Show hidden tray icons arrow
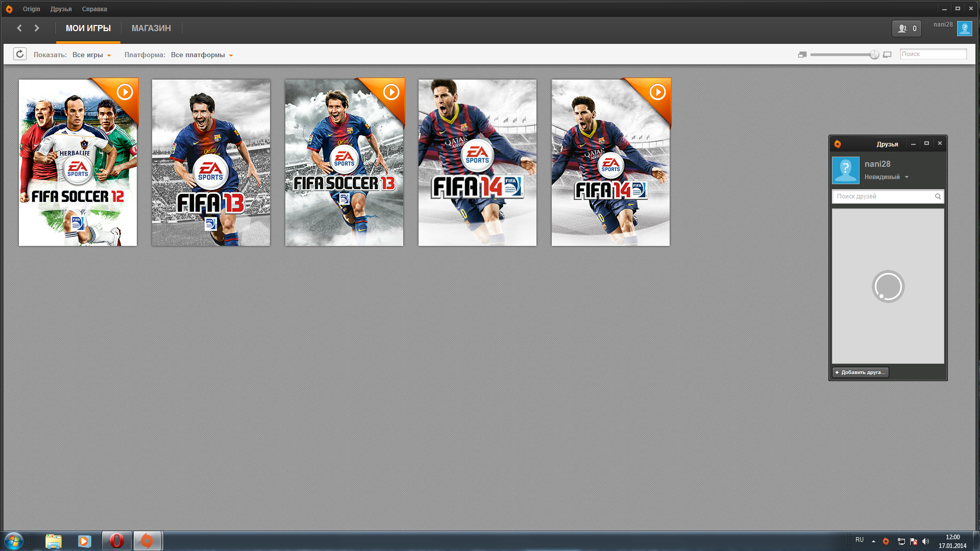The width and height of the screenshot is (980, 551). (x=873, y=541)
